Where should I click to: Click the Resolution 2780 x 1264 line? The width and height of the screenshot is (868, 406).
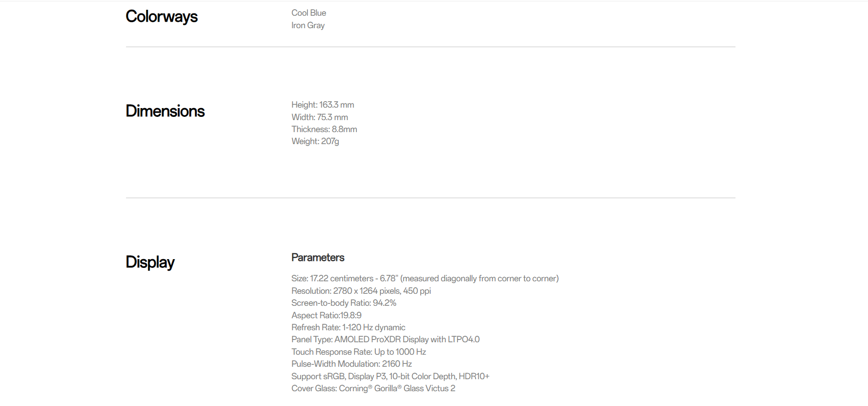(x=361, y=291)
